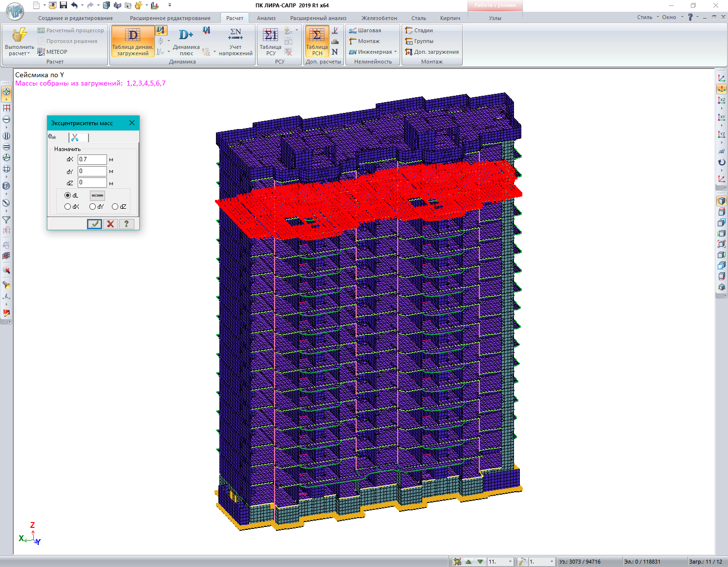Click the dZ input field

pos(92,182)
